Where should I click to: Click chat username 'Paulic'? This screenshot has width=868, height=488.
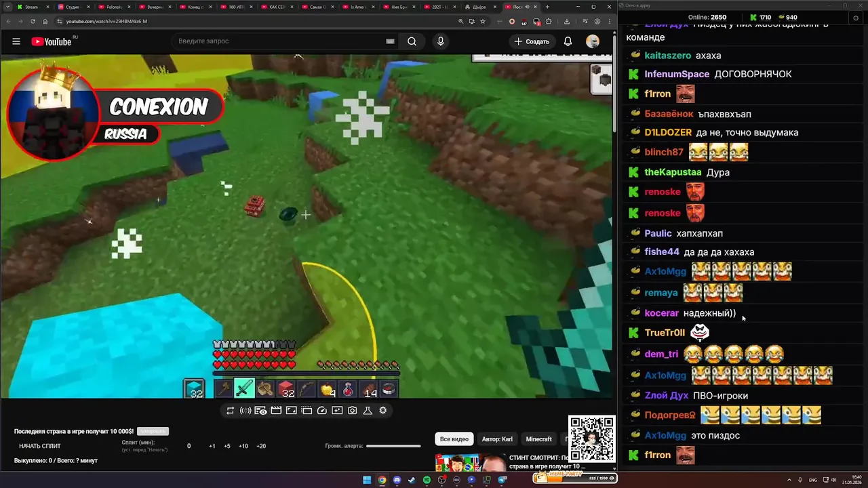658,233
